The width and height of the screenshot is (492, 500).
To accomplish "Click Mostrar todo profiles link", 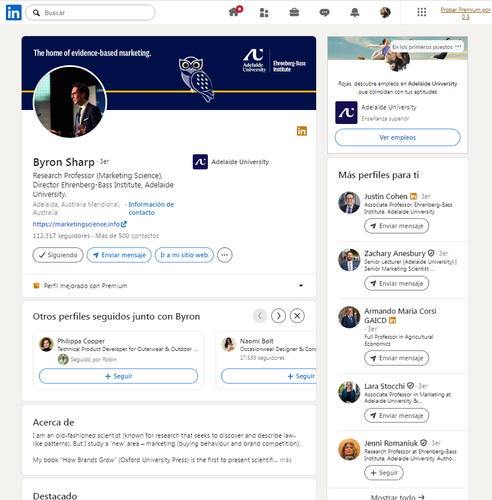I will [x=398, y=497].
